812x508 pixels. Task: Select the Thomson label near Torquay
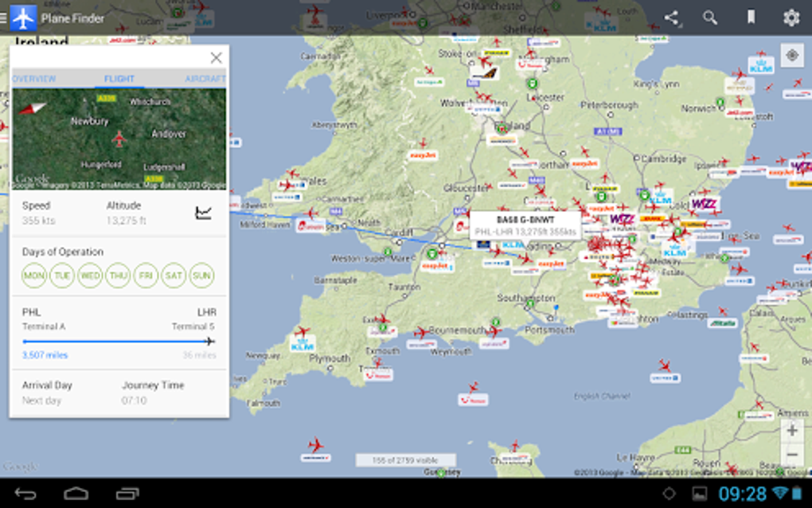pos(377,375)
